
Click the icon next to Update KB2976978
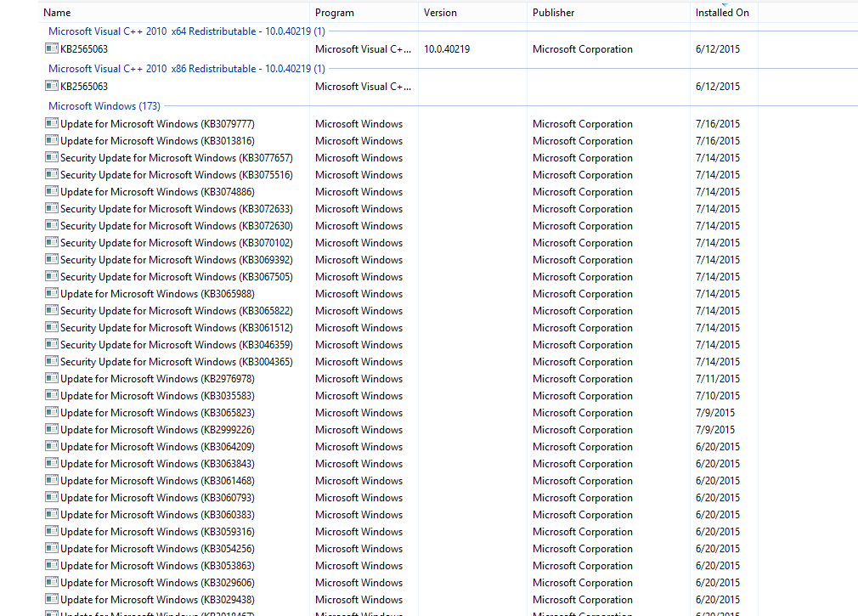[x=52, y=379]
